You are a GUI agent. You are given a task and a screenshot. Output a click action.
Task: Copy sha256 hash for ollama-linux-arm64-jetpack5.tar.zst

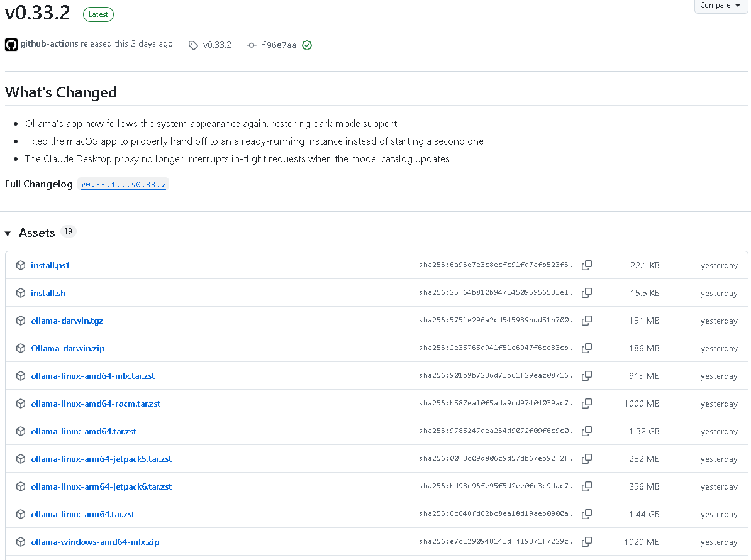tap(587, 459)
